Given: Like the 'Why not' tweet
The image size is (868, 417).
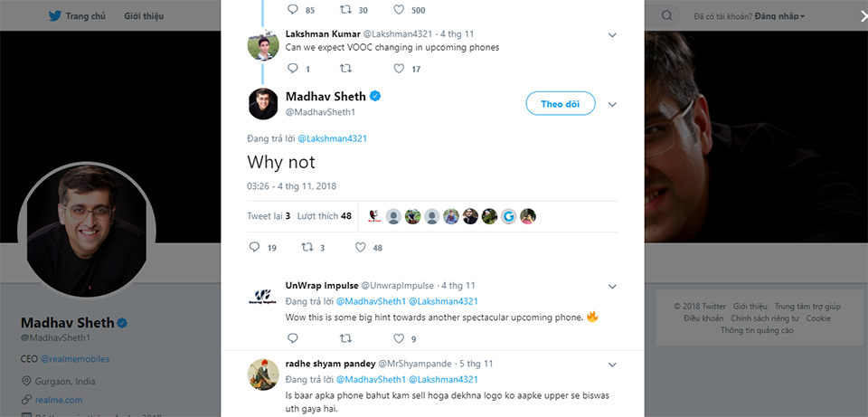Looking at the screenshot, I should point(361,247).
